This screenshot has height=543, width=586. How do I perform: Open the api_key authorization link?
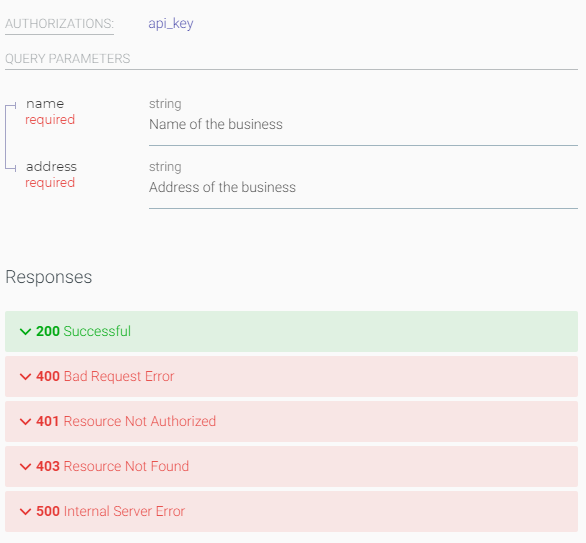coord(171,24)
